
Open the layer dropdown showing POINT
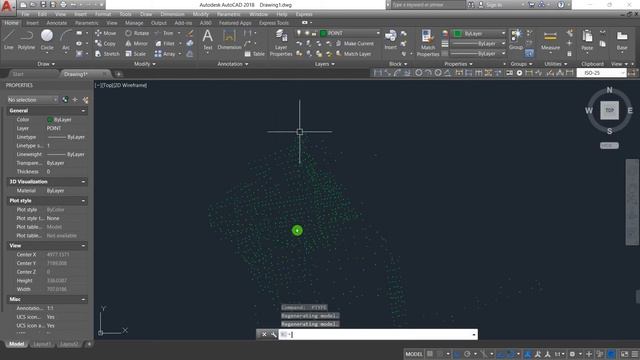(x=350, y=33)
